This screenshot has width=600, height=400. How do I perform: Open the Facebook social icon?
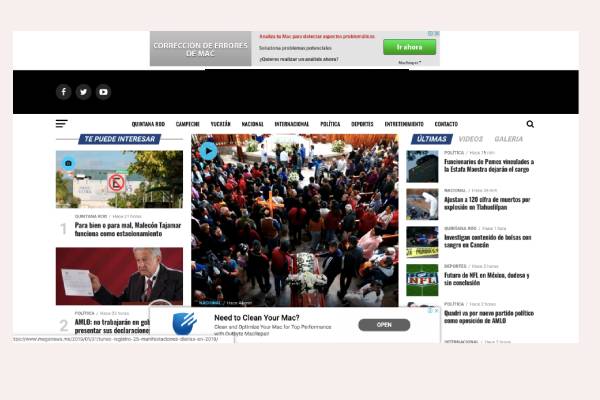pyautogui.click(x=63, y=92)
